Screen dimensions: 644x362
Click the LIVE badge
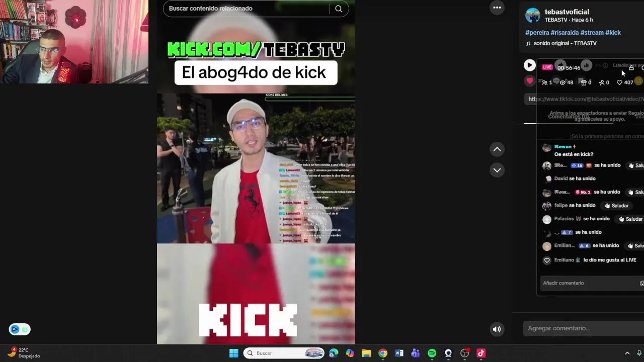[x=547, y=67]
